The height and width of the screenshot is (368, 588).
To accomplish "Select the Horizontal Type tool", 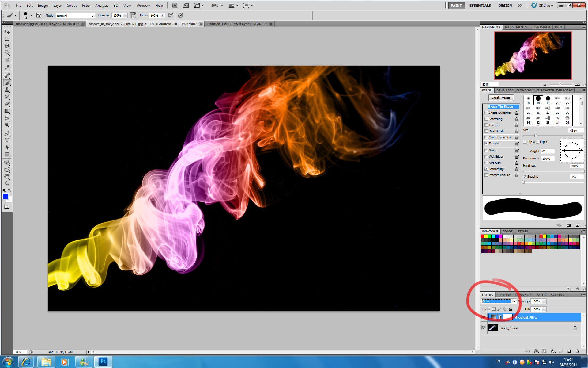I will pos(7,140).
